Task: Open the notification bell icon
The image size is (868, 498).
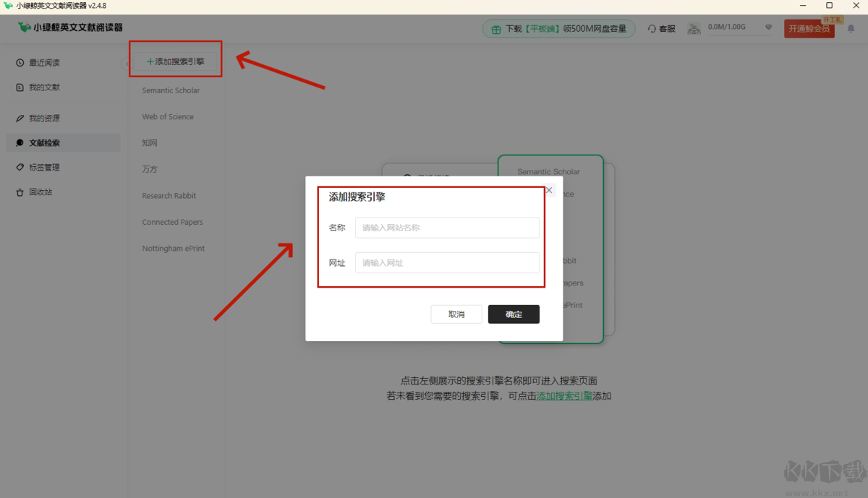Action: click(x=851, y=28)
